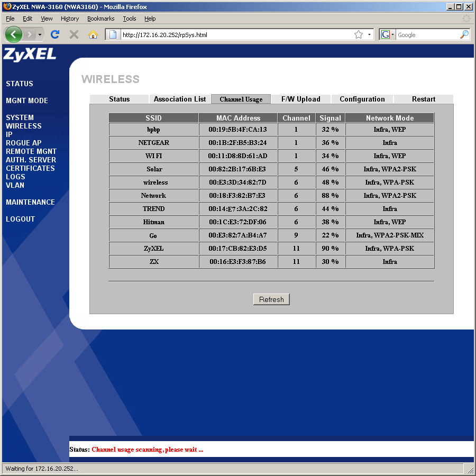Image resolution: width=476 pixels, height=476 pixels.
Task: Click the red channel scanning status message
Action: pos(148,449)
